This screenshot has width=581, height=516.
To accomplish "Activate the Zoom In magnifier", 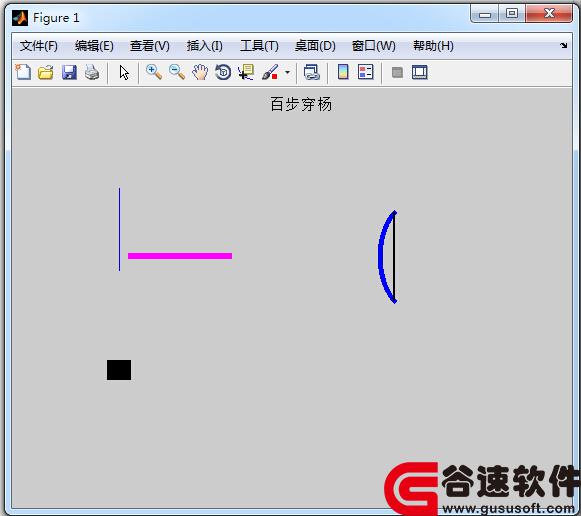I will [154, 72].
